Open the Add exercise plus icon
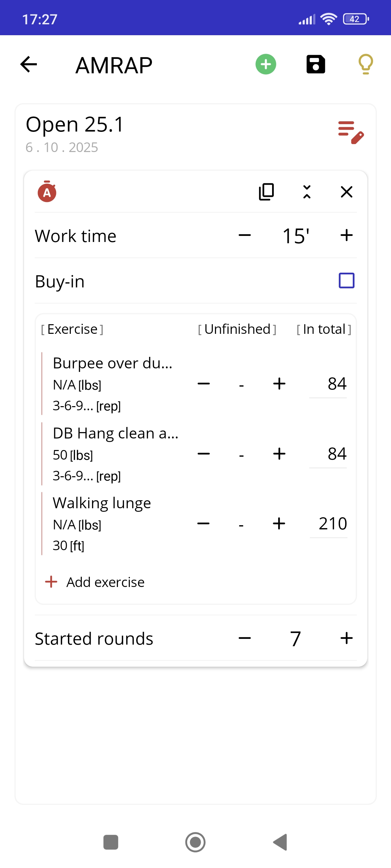This screenshot has width=391, height=868. 51,582
